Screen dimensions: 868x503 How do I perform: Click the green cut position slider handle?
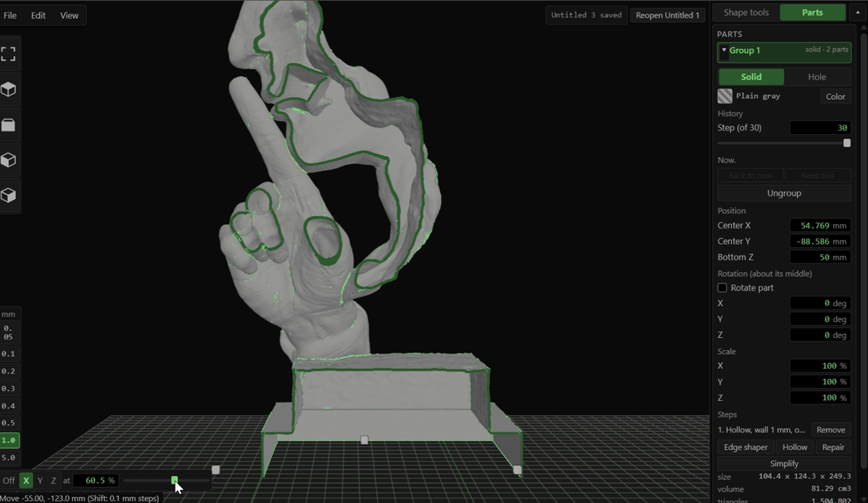(174, 481)
